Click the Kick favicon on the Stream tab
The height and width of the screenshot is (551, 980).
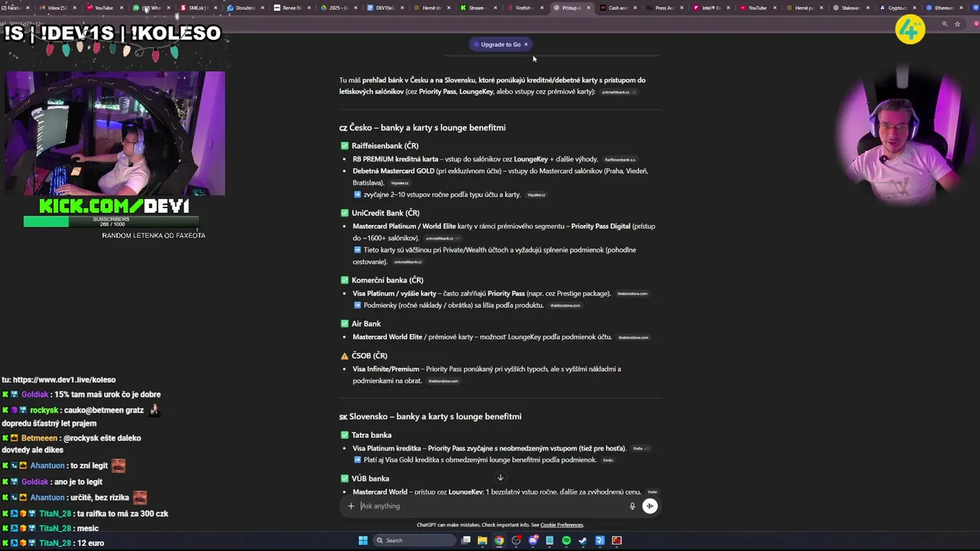(x=463, y=8)
